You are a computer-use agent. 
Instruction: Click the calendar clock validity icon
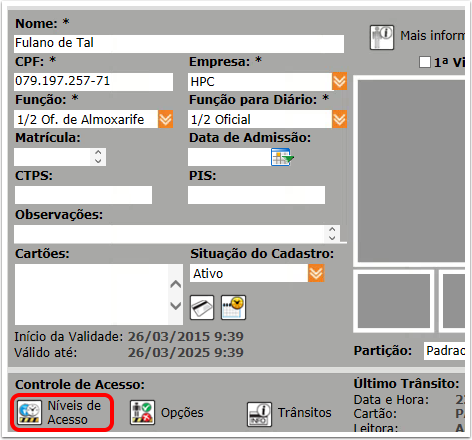[233, 307]
